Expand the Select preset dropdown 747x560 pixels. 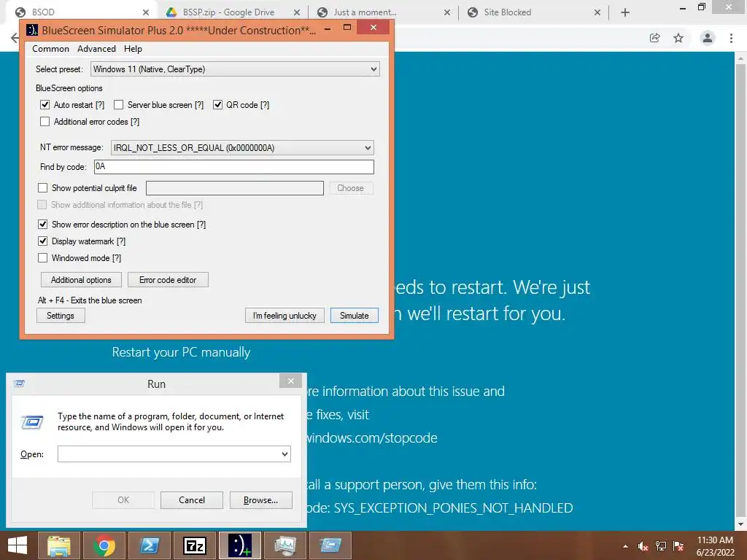373,69
